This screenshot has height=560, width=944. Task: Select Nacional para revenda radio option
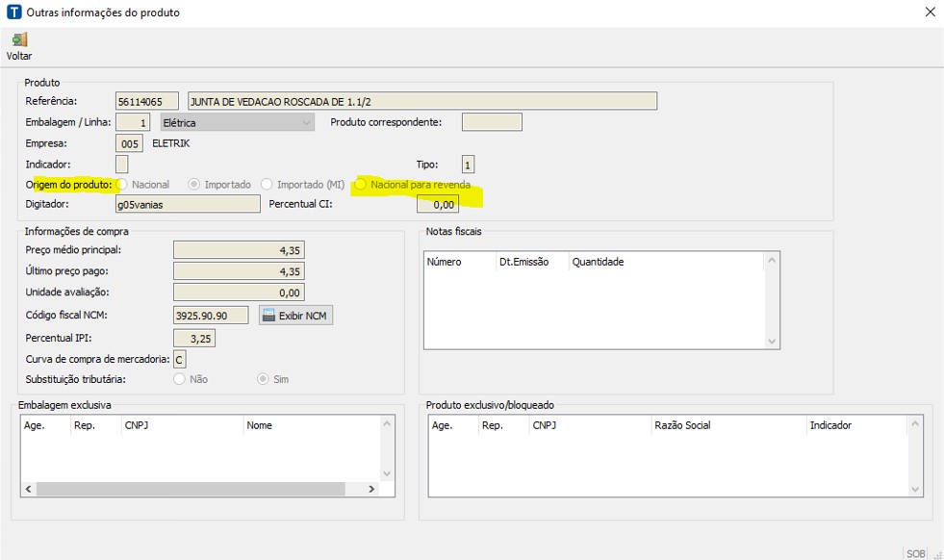pyautogui.click(x=361, y=184)
